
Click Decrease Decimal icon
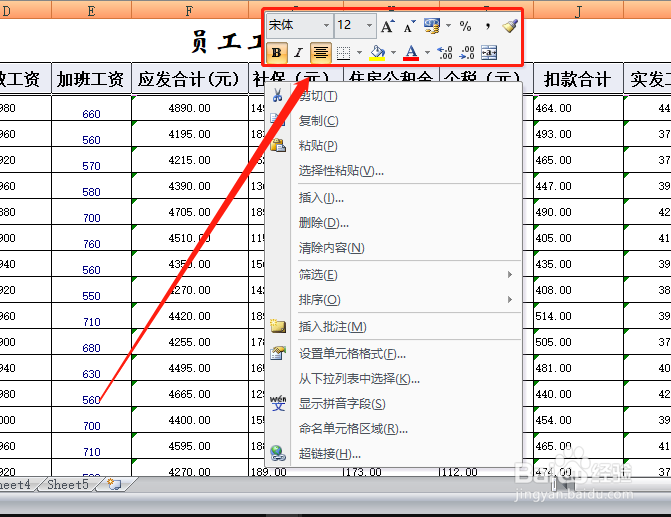tap(467, 53)
